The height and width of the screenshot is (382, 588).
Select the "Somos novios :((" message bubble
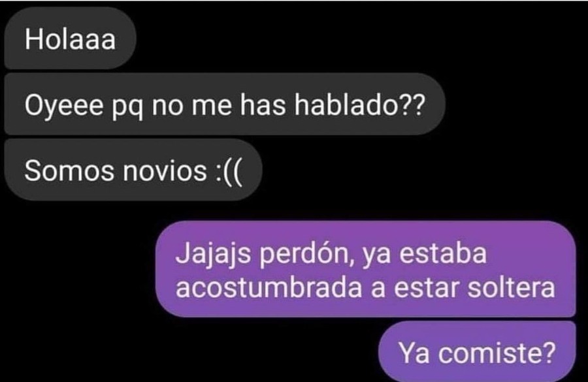133,170
